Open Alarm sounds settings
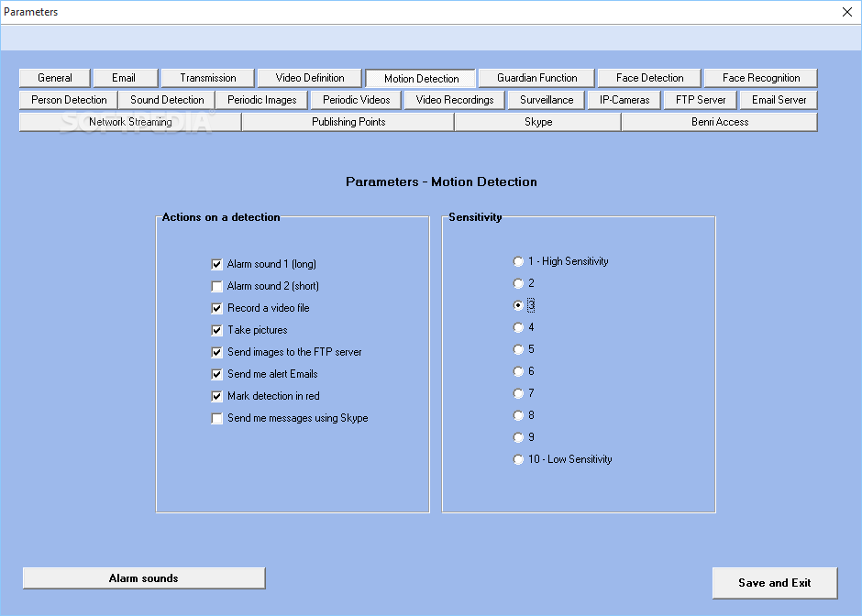Viewport: 862px width, 616px height. (144, 578)
